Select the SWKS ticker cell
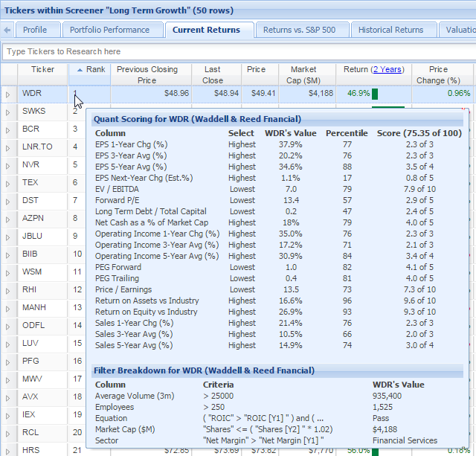 point(42,111)
